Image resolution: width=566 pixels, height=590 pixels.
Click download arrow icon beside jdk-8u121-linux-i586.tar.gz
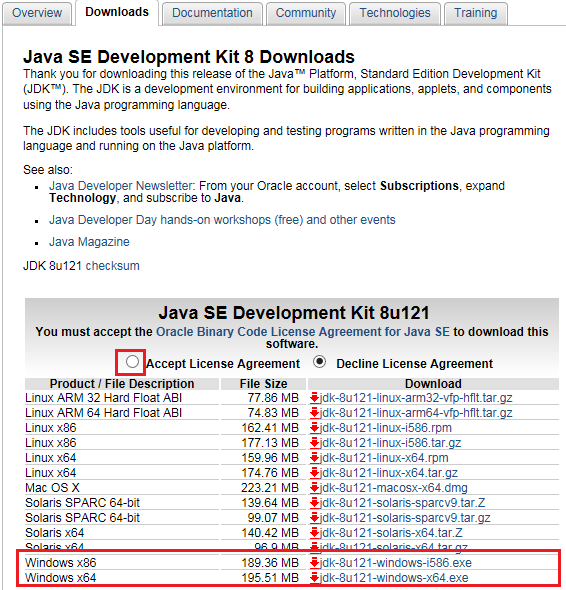(315, 443)
